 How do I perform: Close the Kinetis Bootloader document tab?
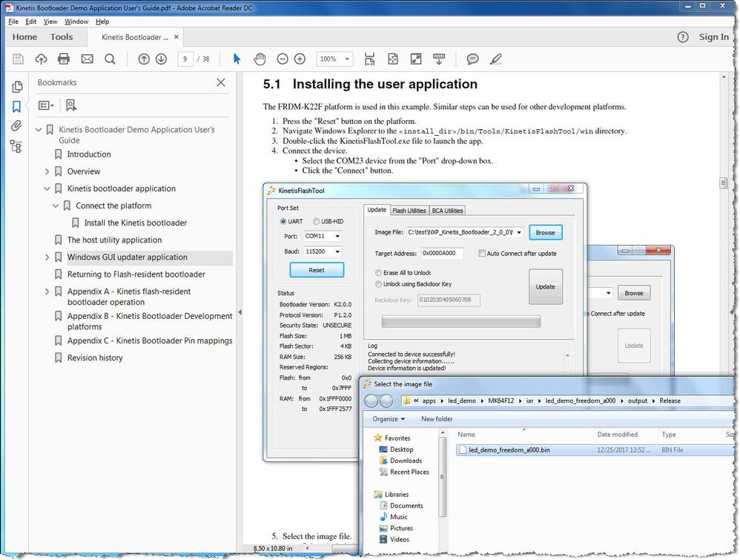(x=176, y=37)
